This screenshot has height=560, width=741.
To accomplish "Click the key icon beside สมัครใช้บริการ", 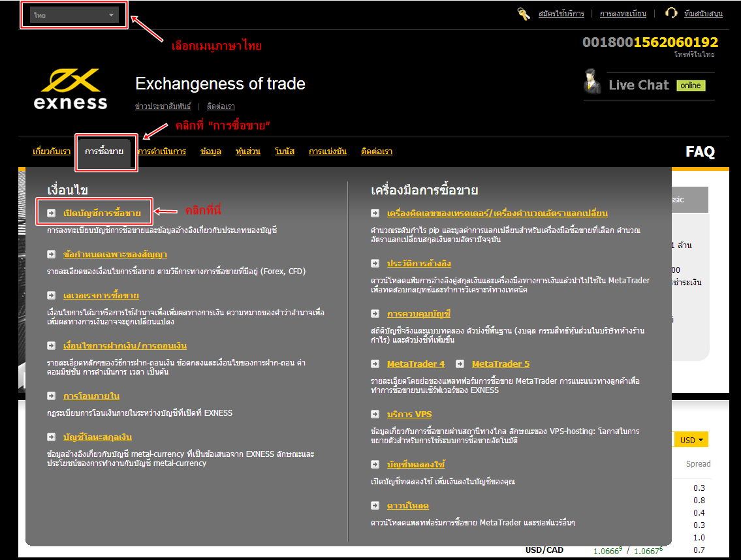I will [524, 14].
